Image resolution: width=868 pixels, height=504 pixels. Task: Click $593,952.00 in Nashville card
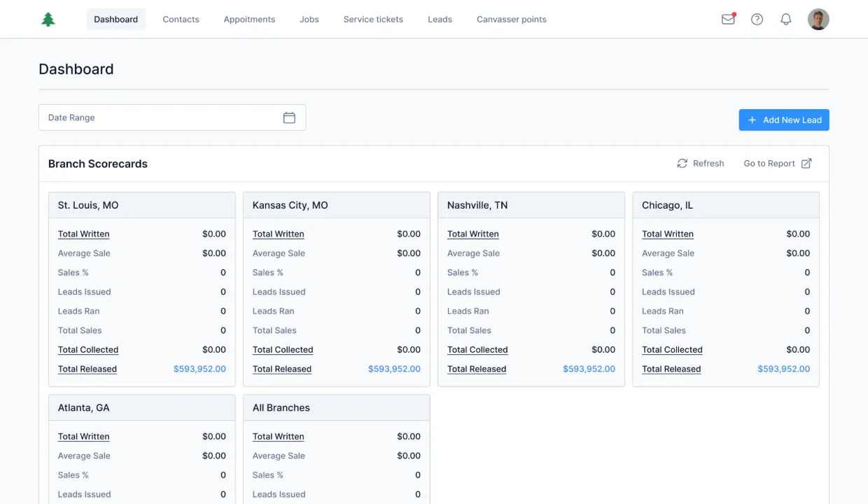pos(589,369)
